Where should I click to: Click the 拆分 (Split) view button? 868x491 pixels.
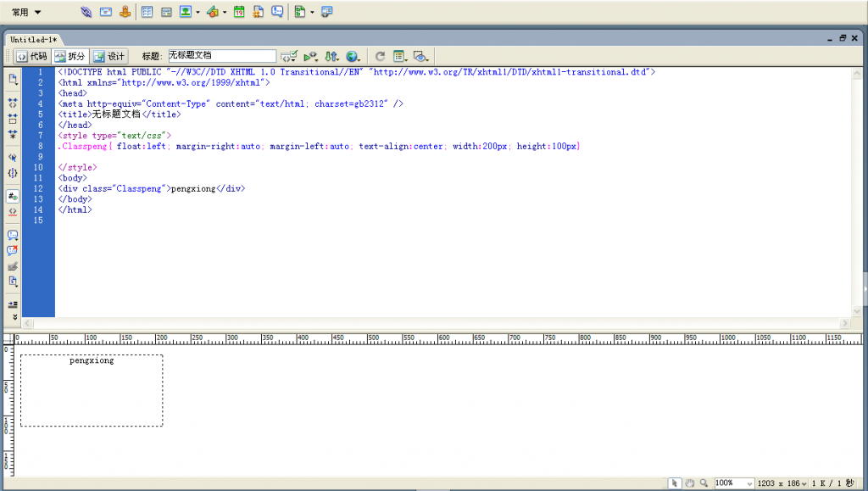coord(70,56)
